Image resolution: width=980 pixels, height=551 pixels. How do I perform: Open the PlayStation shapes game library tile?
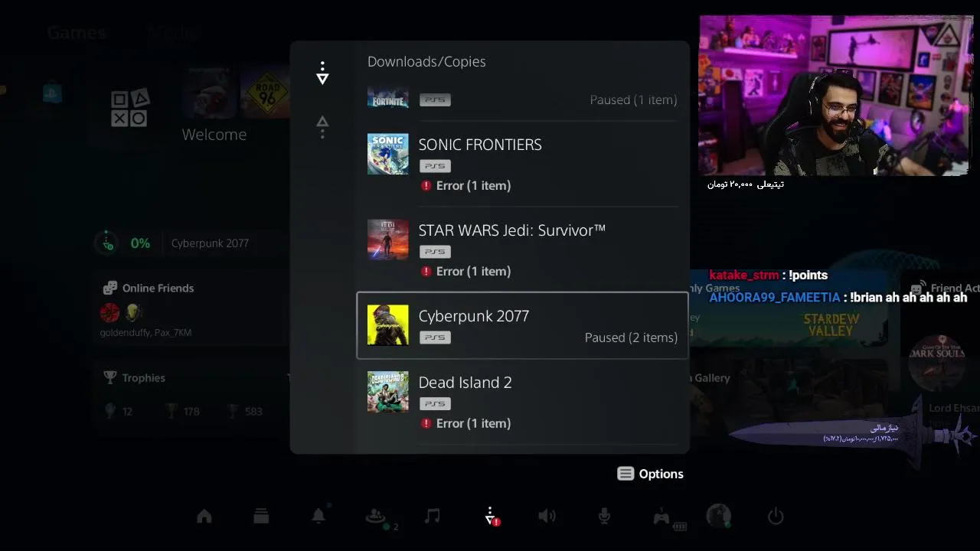129,109
